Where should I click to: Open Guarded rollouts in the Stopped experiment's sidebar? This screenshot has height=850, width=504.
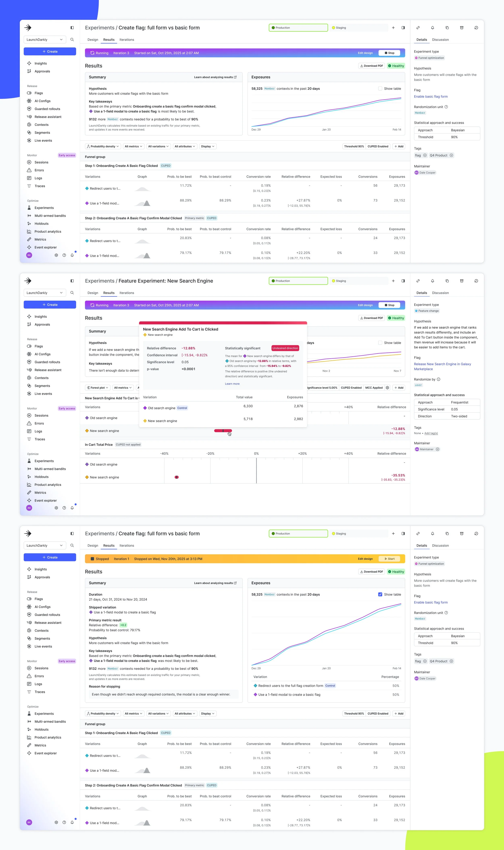[47, 615]
